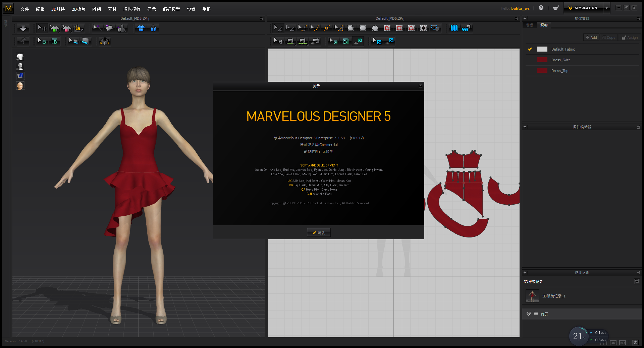Toggle the 3D viewport display mode button

pos(613,343)
